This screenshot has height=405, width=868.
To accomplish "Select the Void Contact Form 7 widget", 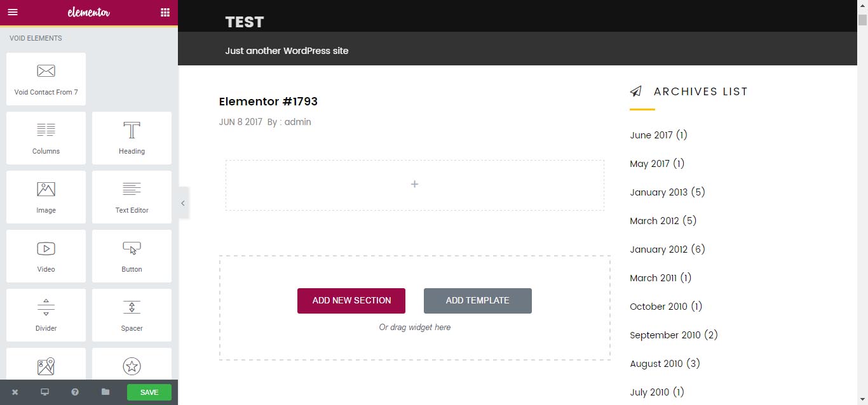I will coord(46,79).
